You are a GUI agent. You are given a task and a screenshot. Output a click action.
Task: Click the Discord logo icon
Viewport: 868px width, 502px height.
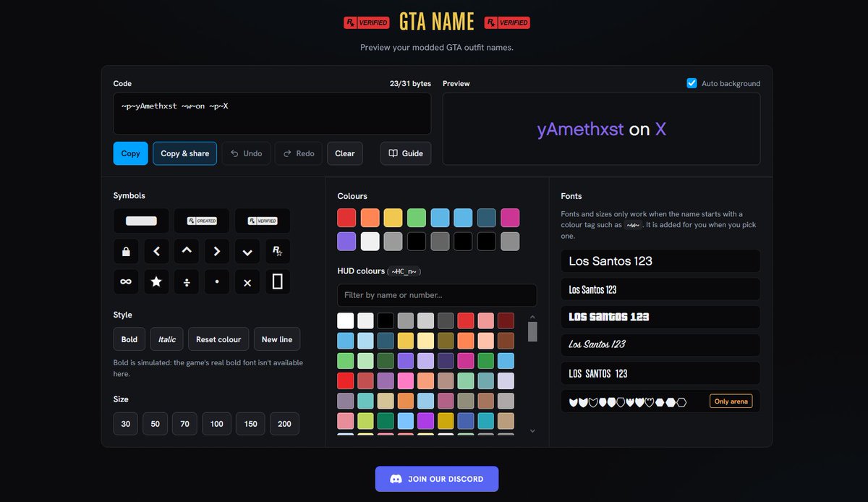coord(396,479)
